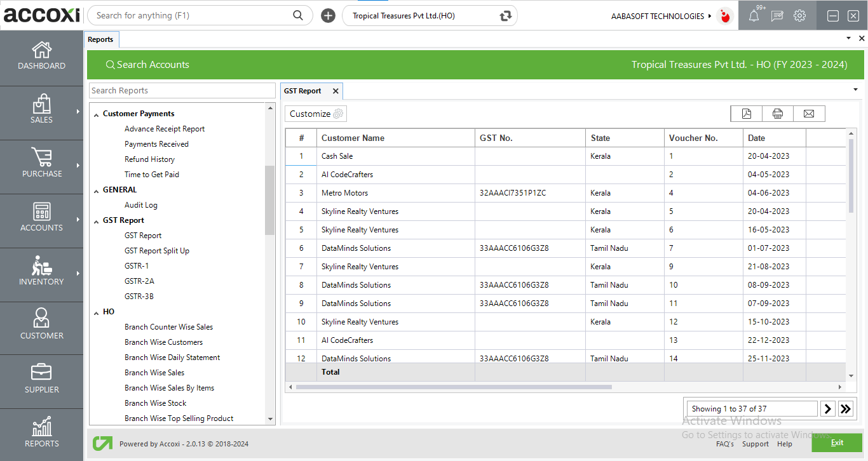Switch company using the swap arrows icon
This screenshot has width=868, height=461.
coord(506,16)
